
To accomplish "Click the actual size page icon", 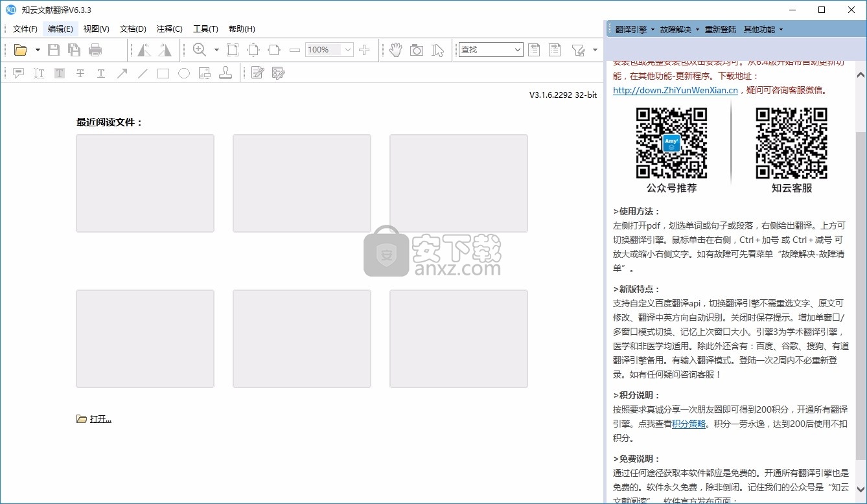I will (x=233, y=50).
